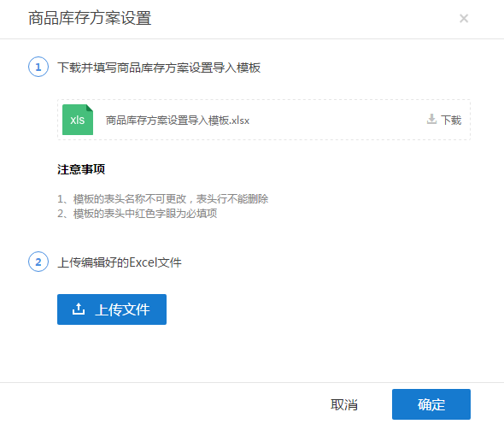Click the upload arrow icon inside 上传文件
504x424 pixels.
(79, 309)
